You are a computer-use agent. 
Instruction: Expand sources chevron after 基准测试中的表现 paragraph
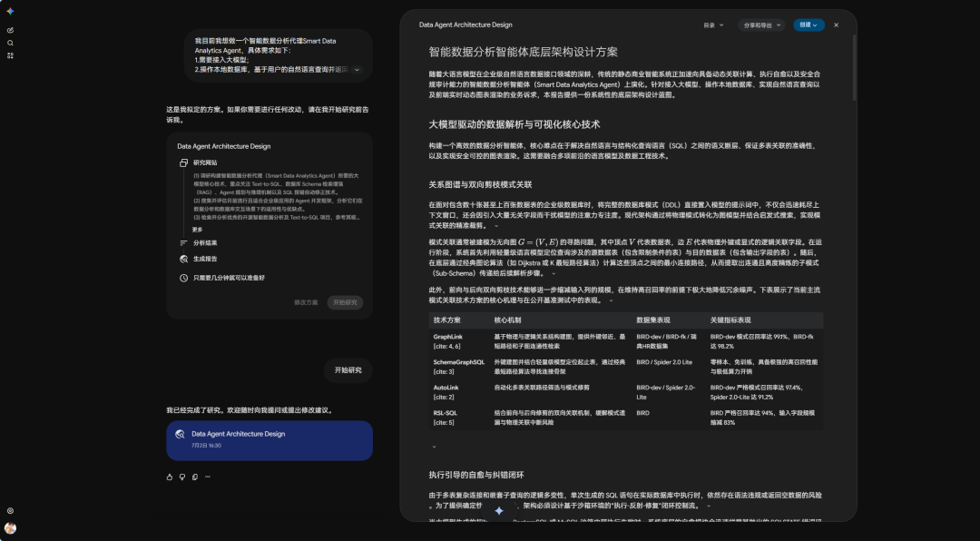click(612, 300)
